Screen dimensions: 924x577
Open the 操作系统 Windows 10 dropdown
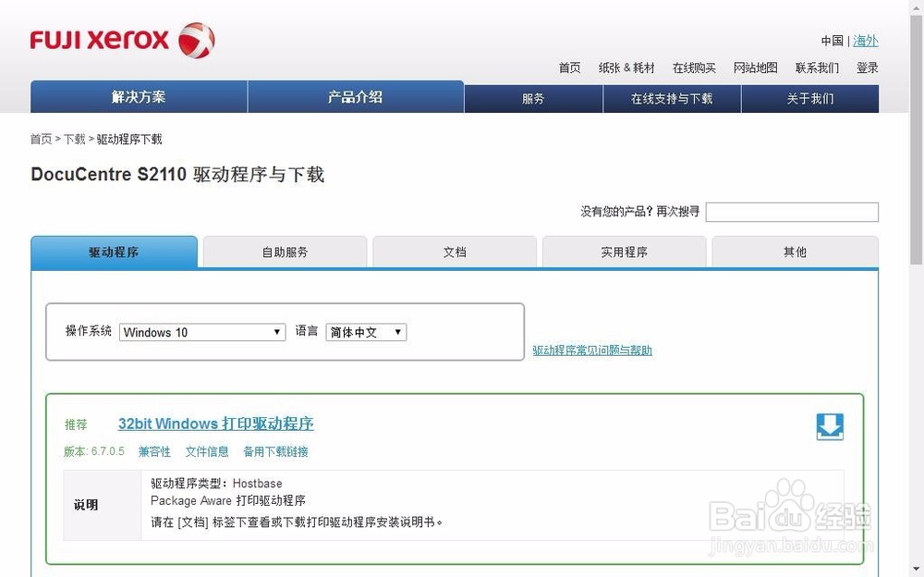(x=202, y=332)
